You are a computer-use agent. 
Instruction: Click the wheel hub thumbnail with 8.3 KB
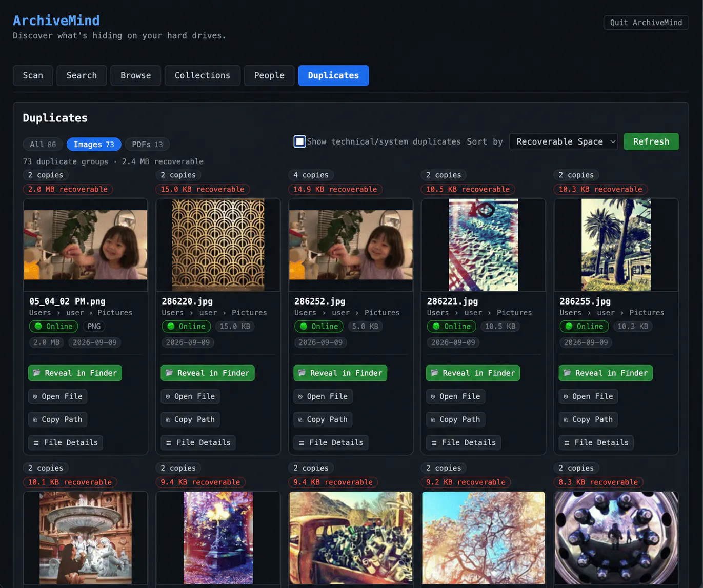pyautogui.click(x=616, y=538)
